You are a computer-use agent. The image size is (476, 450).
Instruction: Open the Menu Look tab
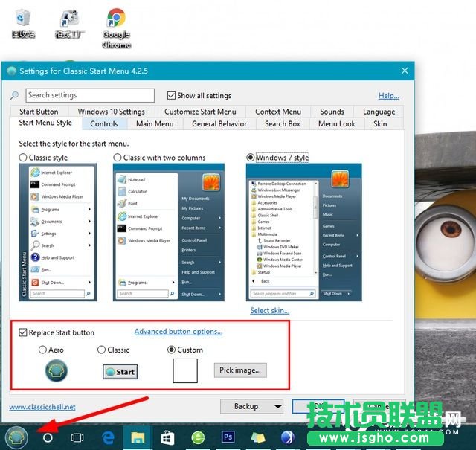337,124
